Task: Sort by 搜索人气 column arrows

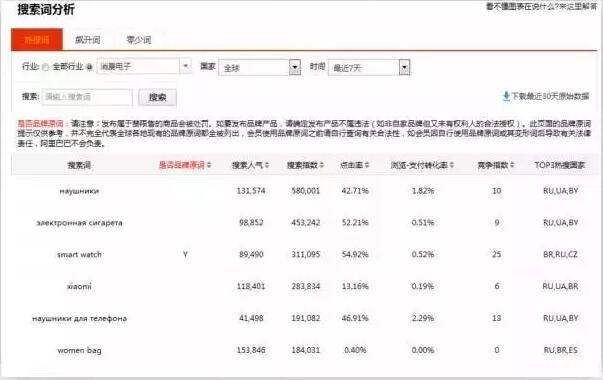Action: point(267,165)
